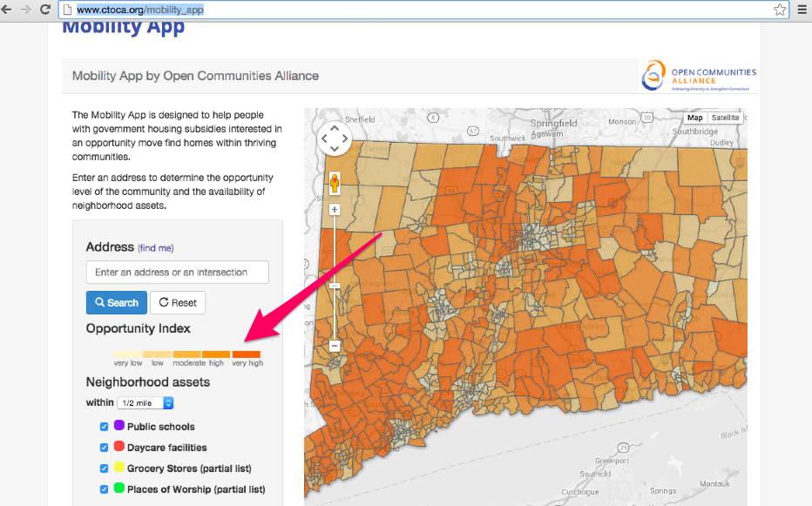Click the Neighborhood assets heading
This screenshot has height=506, width=812.
(x=148, y=382)
